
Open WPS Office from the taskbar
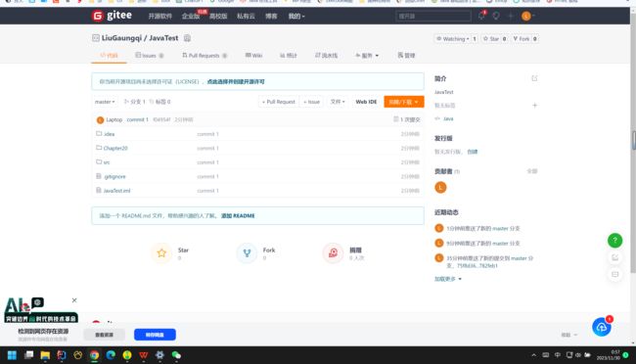coord(144,355)
